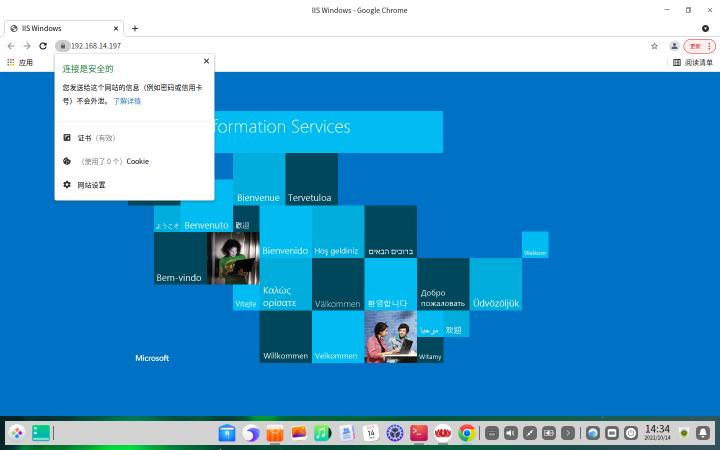The width and height of the screenshot is (720, 450).
Task: Open the terminal icon in the dock
Action: click(418, 433)
